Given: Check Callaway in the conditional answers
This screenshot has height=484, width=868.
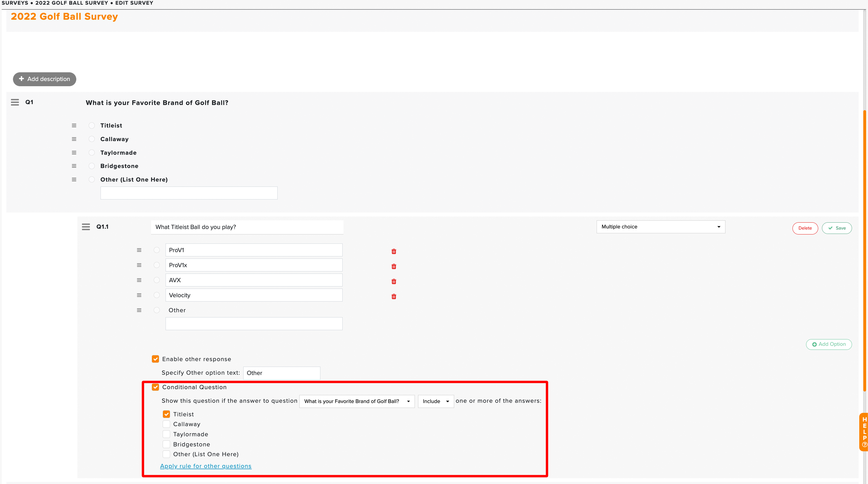Looking at the screenshot, I should coord(167,424).
